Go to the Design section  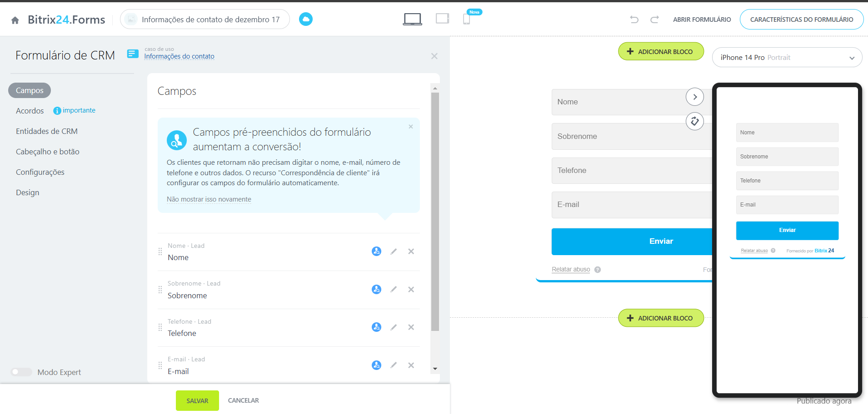(x=28, y=192)
